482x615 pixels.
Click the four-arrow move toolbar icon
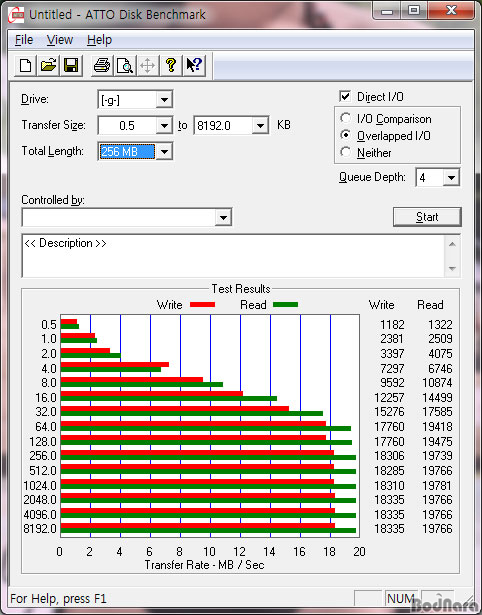click(x=147, y=65)
